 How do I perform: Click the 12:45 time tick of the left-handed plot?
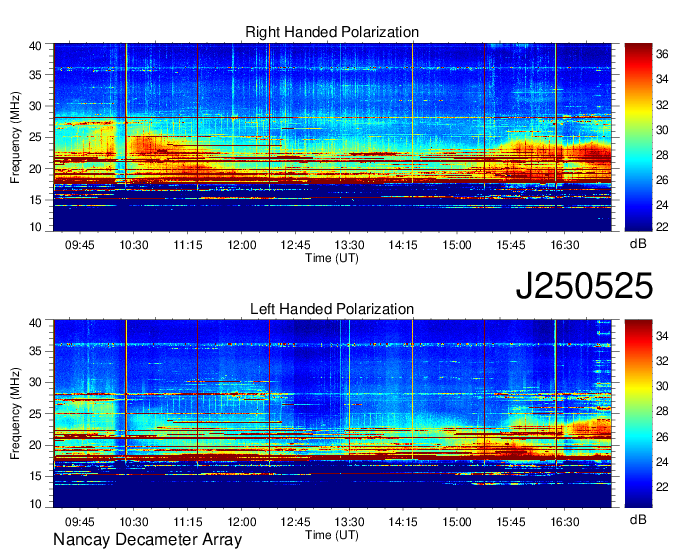click(295, 522)
